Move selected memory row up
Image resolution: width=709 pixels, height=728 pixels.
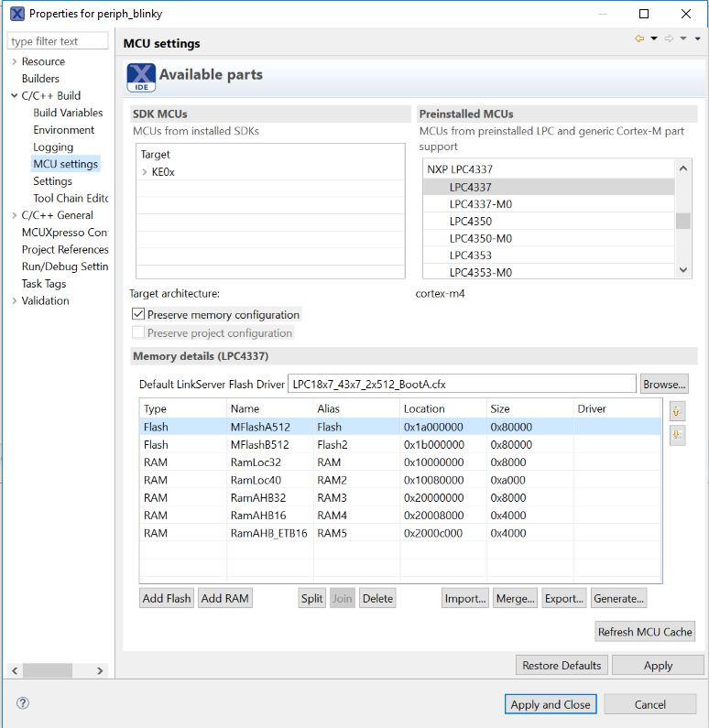pyautogui.click(x=677, y=411)
